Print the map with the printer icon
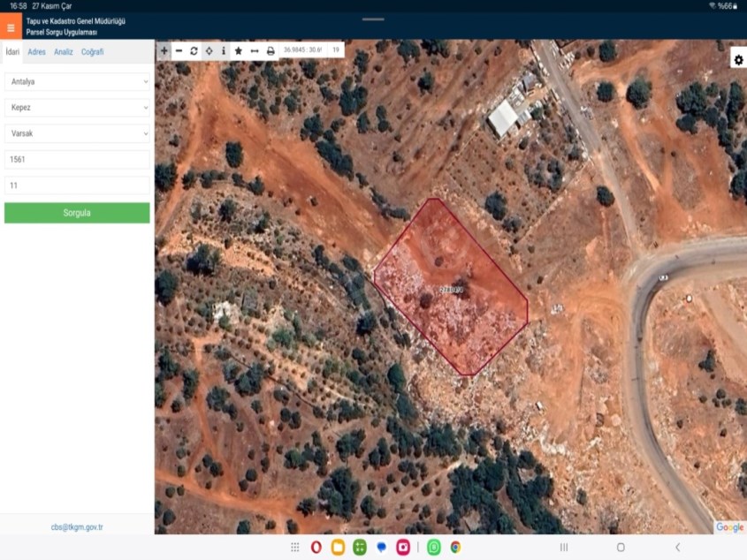Viewport: 747px width, 560px height. click(271, 51)
